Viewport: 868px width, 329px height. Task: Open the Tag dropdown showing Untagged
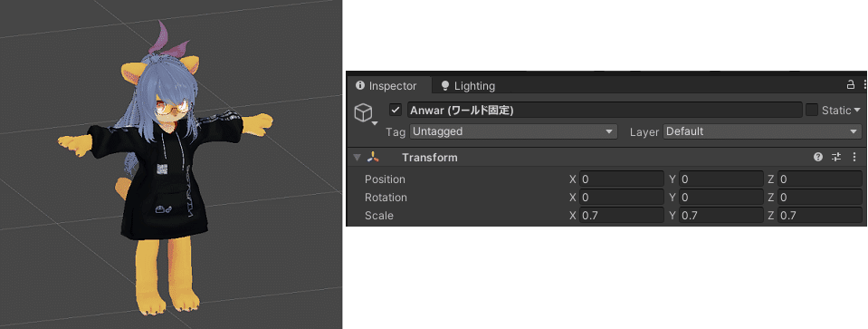point(513,131)
